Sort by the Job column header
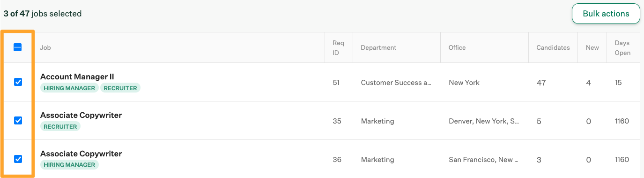The image size is (644, 178). [x=45, y=47]
